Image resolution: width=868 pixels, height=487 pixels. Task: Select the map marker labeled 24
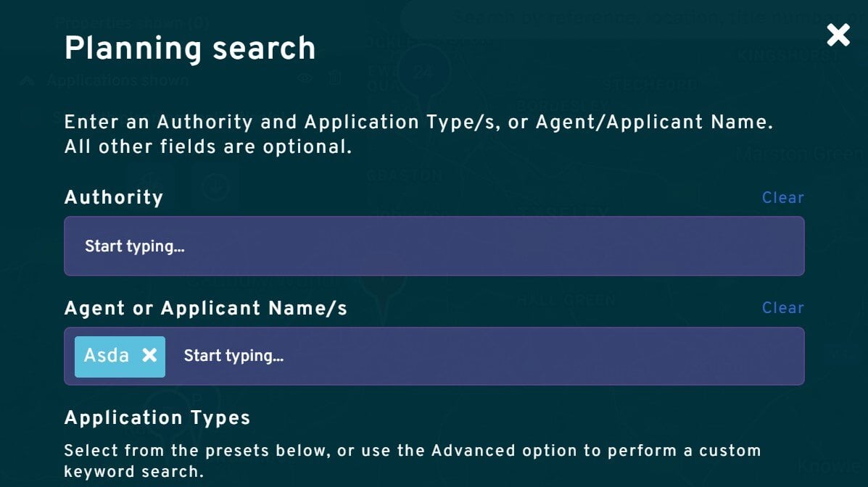tap(423, 72)
